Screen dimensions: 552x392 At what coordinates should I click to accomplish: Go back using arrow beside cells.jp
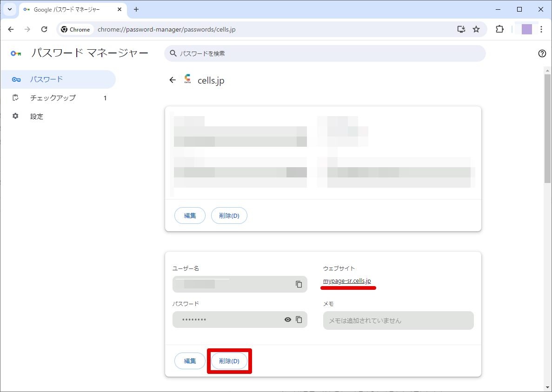(173, 80)
